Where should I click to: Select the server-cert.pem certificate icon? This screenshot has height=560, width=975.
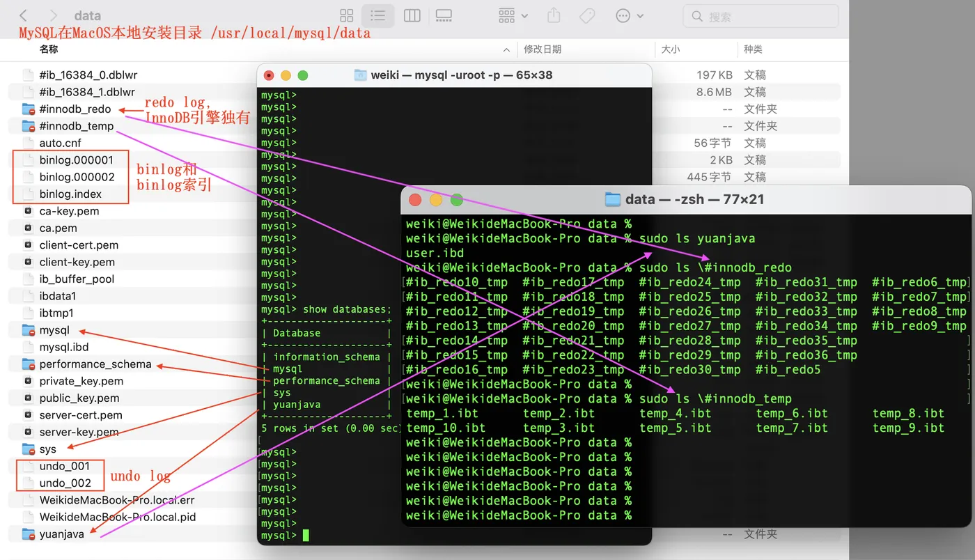[28, 415]
